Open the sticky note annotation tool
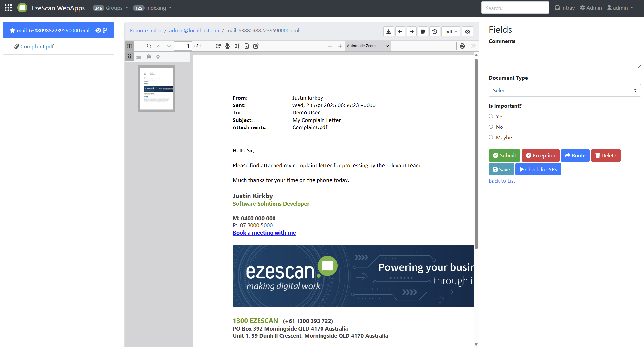The image size is (644, 347). coord(423,32)
